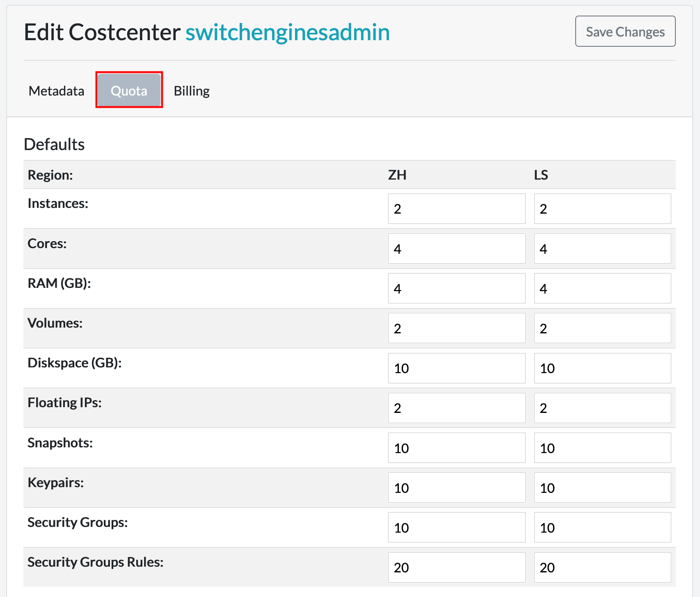Viewport: 700px width, 597px height.
Task: Edit LS Security Groups Rules field
Action: point(602,567)
